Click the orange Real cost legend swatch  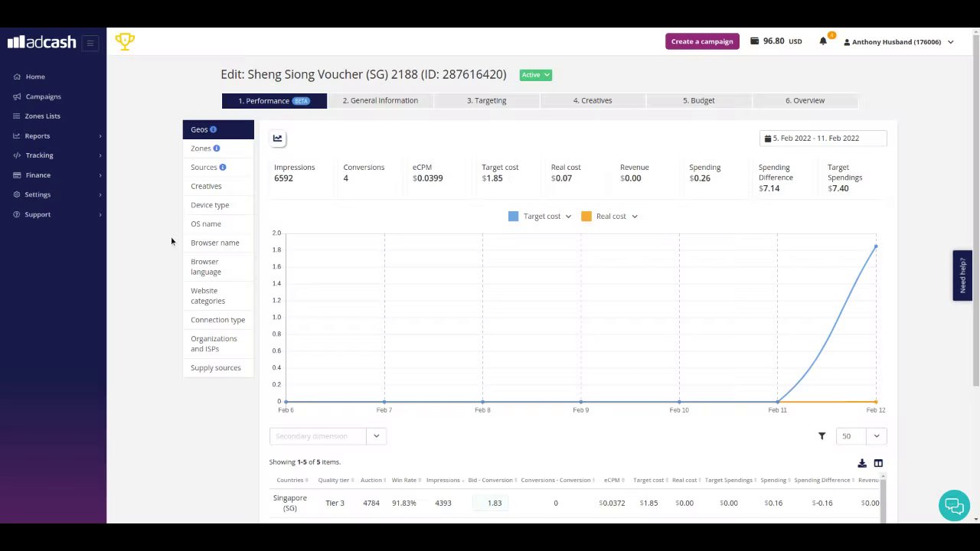pyautogui.click(x=586, y=217)
